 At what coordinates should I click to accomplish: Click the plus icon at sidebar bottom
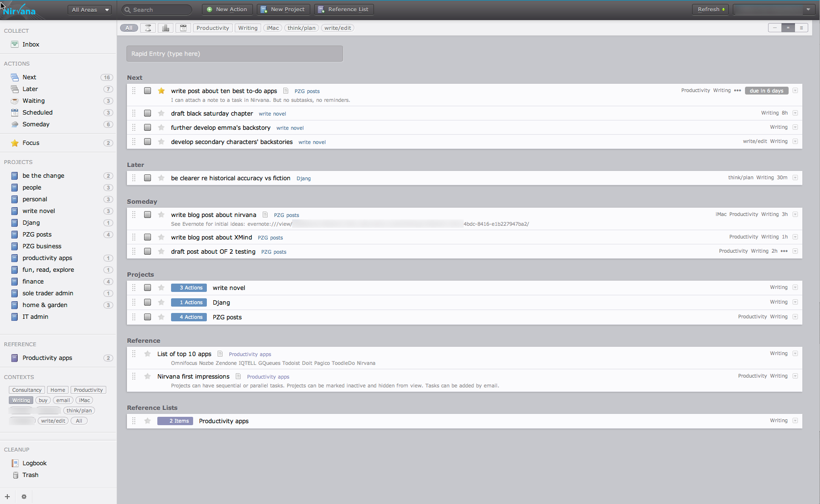(x=7, y=497)
